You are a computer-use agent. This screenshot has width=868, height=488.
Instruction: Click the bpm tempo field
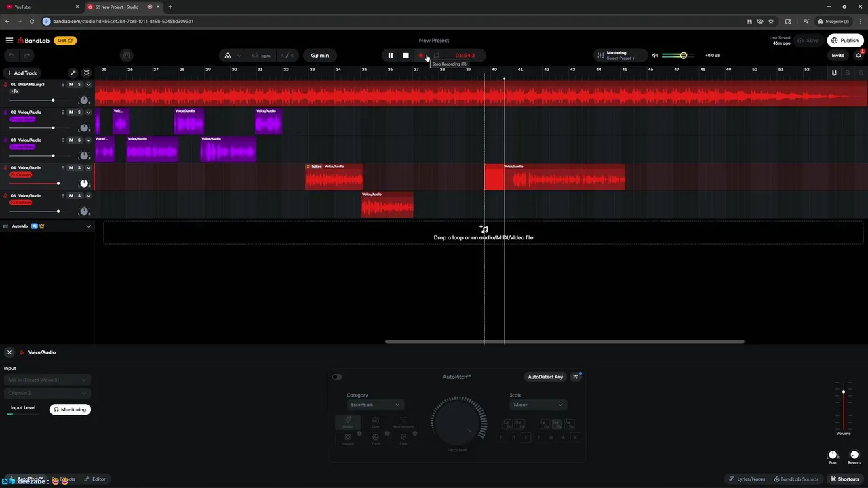[x=260, y=56]
